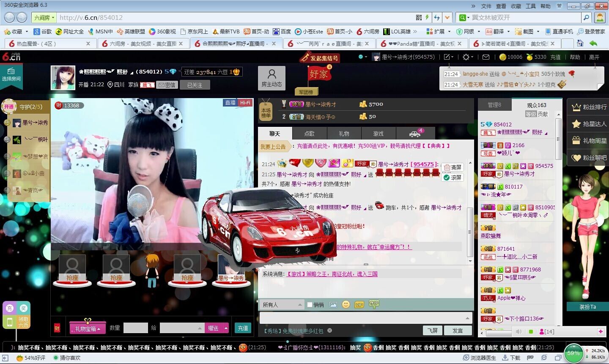
Task: Expand the chat input history arrow
Action: (467, 318)
